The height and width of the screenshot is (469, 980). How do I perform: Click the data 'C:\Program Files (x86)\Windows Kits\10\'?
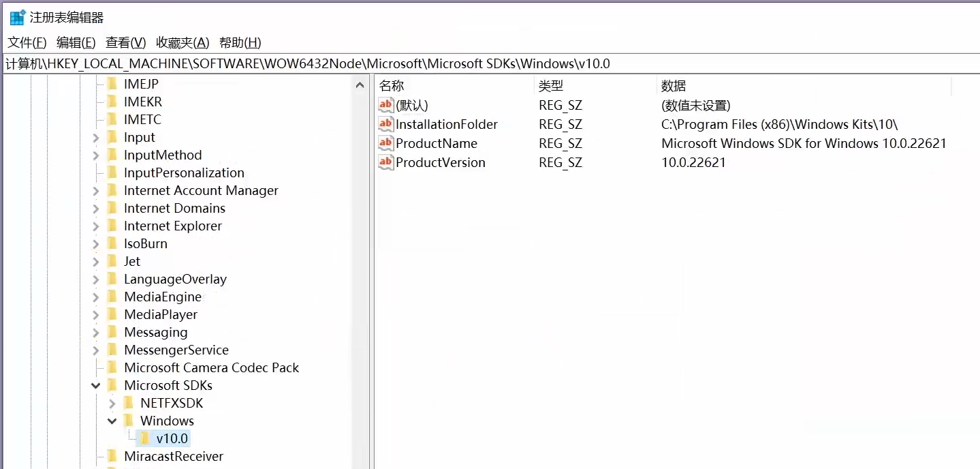pyautogui.click(x=780, y=124)
